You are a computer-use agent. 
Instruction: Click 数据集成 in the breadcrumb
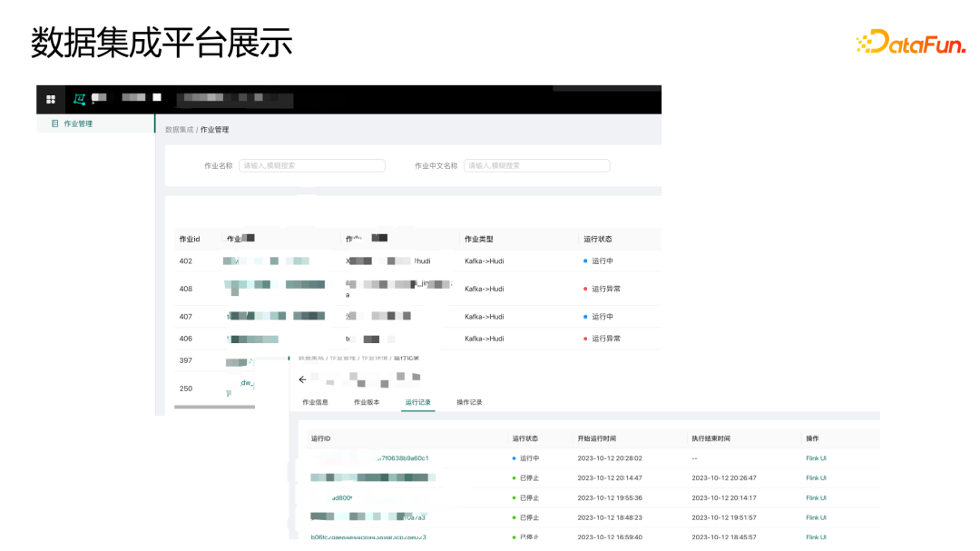[179, 130]
